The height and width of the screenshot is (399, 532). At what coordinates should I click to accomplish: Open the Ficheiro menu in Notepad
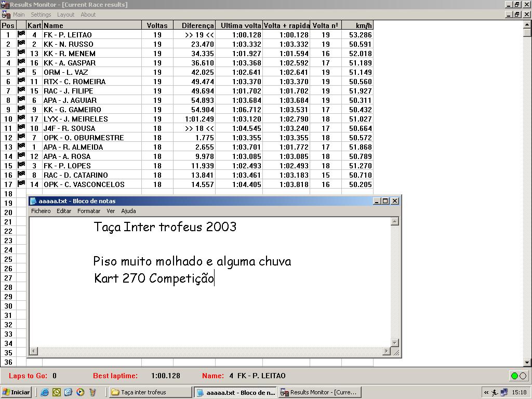[x=41, y=211]
